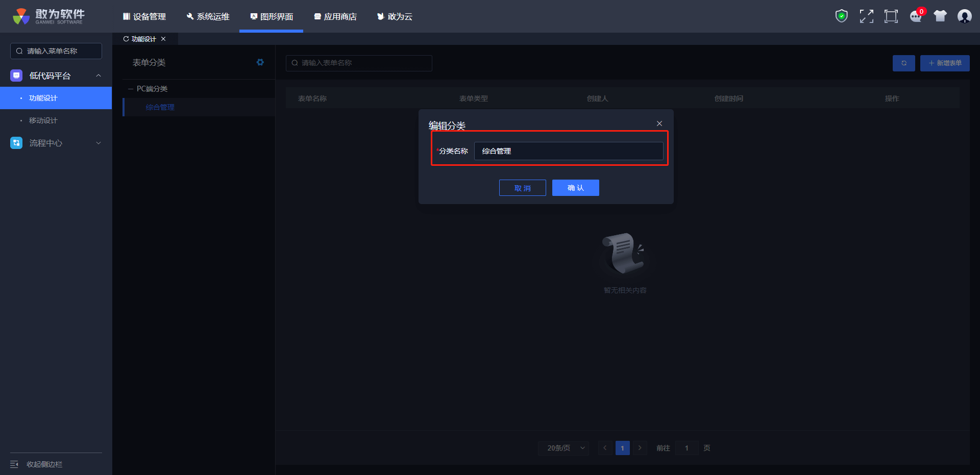Click the 操作 column header

892,98
